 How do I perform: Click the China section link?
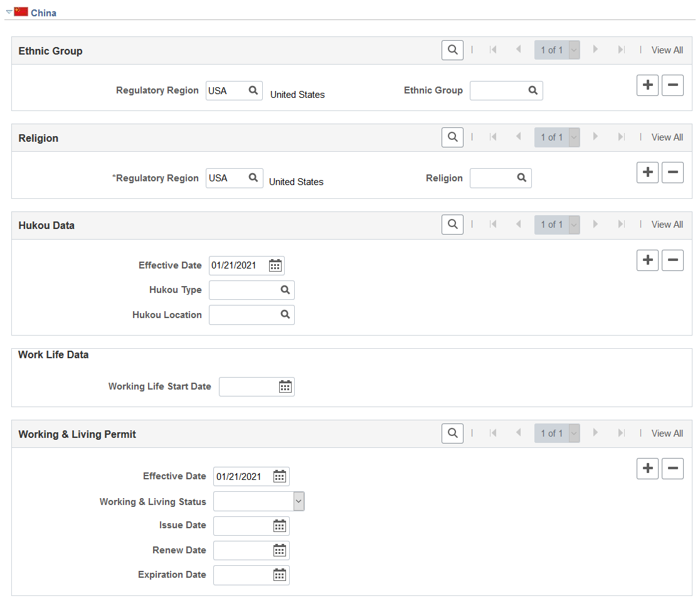click(x=43, y=13)
